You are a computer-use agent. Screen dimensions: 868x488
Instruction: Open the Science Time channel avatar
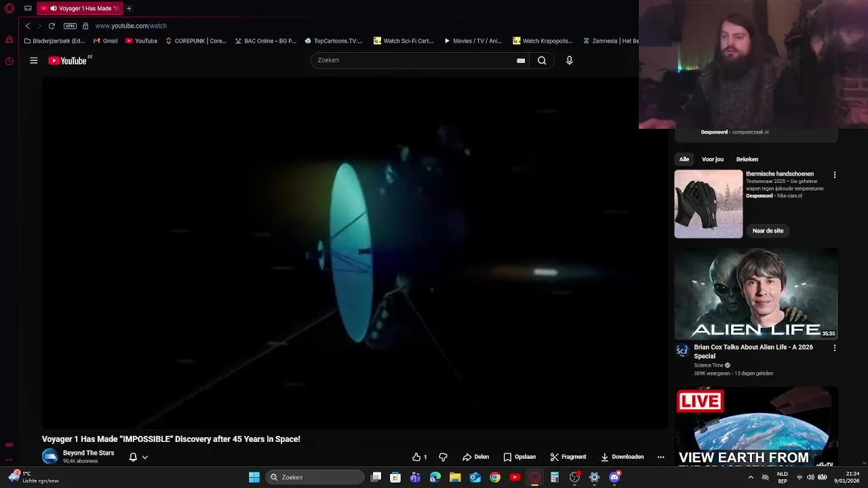pos(682,350)
